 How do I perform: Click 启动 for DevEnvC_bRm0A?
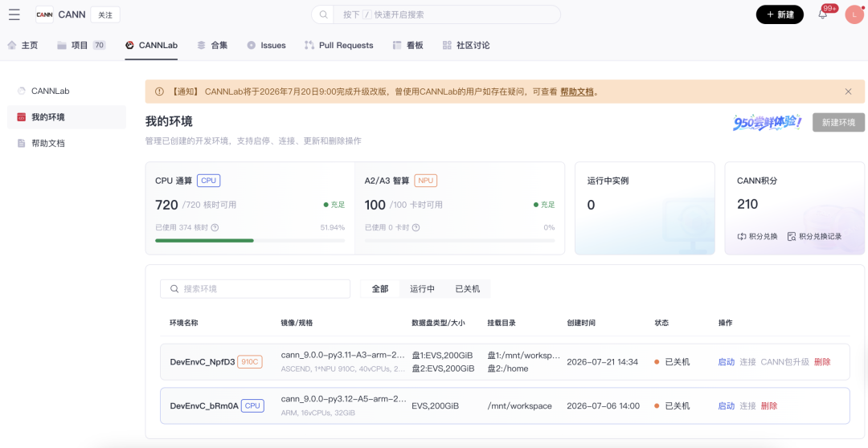click(727, 406)
